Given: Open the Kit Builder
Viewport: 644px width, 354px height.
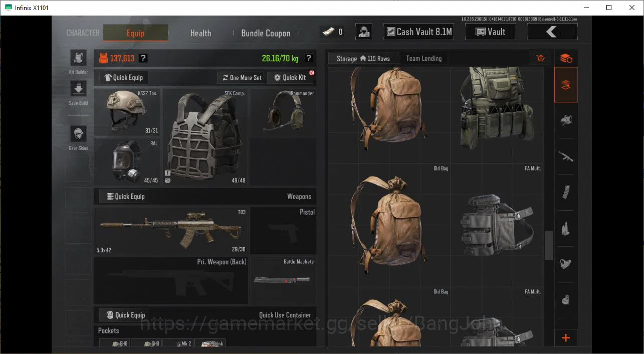Looking at the screenshot, I should point(78,58).
